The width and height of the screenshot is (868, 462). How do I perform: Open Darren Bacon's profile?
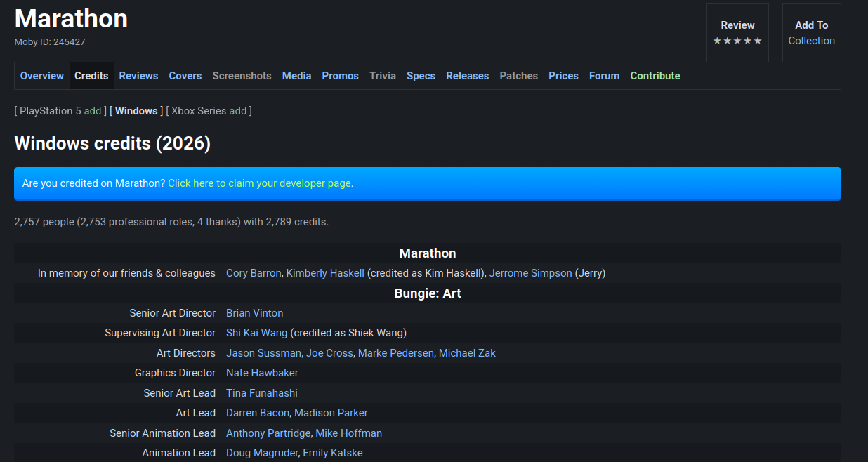pos(258,413)
